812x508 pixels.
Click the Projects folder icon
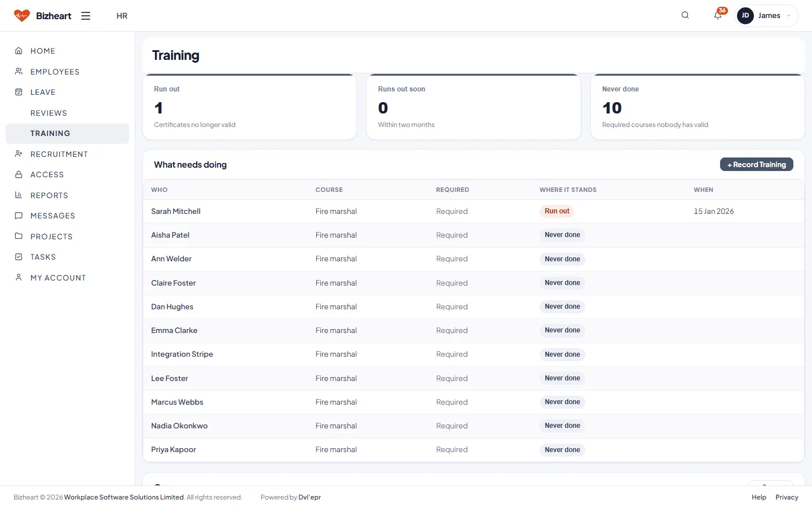click(x=19, y=237)
